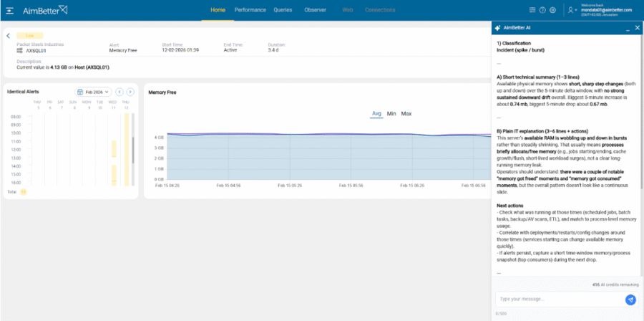Open the help question mark icon
This screenshot has height=321, width=644.
click(x=542, y=10)
